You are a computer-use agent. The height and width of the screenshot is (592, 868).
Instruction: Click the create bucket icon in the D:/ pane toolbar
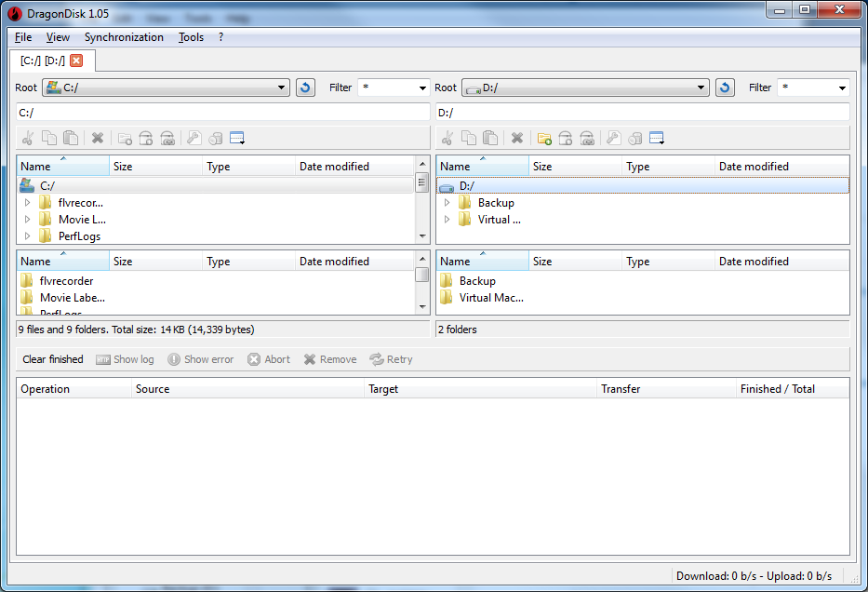click(566, 138)
